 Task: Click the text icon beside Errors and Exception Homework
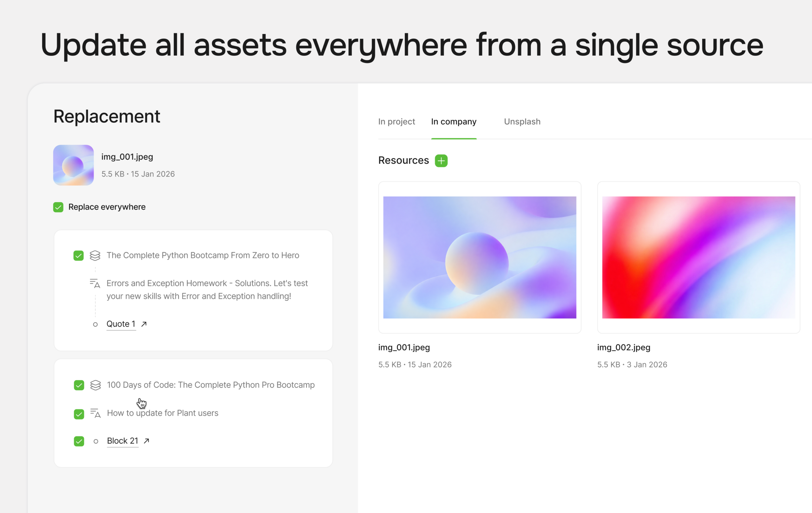[95, 283]
